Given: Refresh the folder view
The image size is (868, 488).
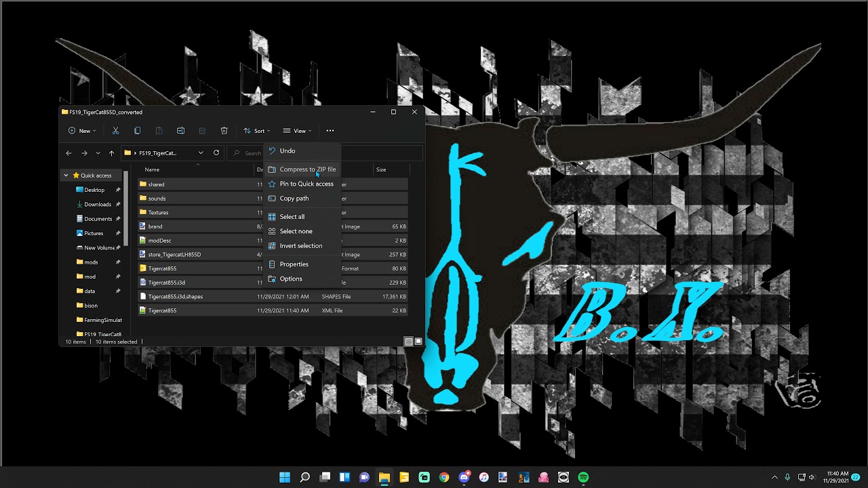Looking at the screenshot, I should point(216,152).
